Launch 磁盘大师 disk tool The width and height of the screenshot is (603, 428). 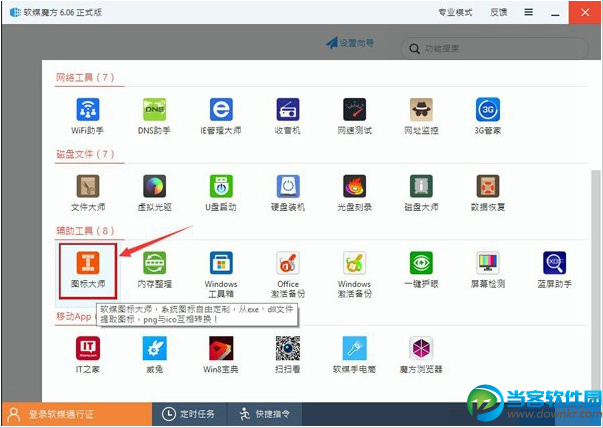click(421, 193)
